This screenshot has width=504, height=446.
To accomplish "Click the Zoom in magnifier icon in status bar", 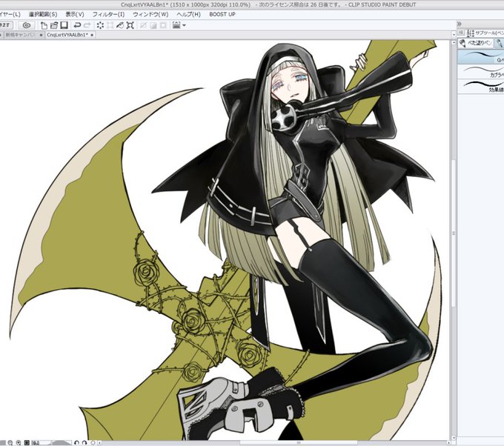I will pos(19,443).
